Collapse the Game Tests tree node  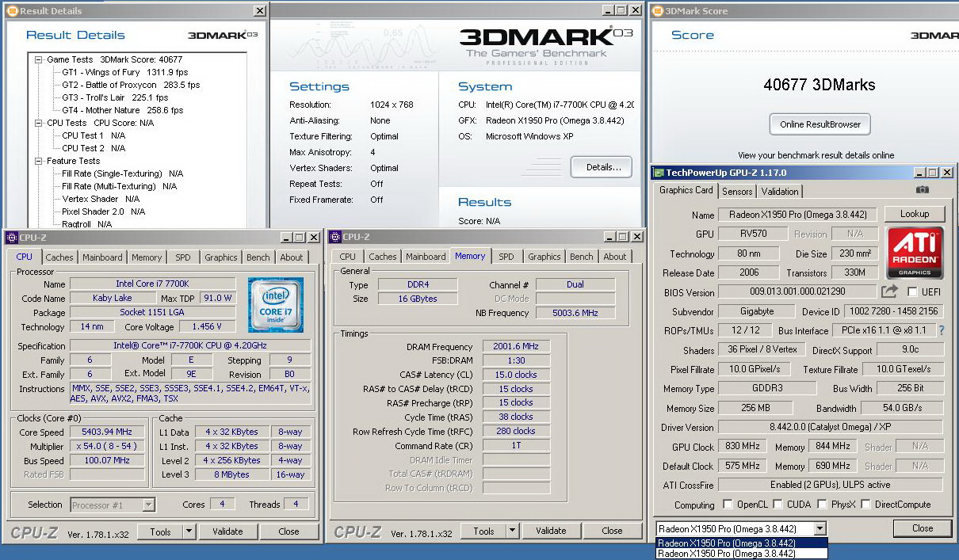tap(39, 59)
